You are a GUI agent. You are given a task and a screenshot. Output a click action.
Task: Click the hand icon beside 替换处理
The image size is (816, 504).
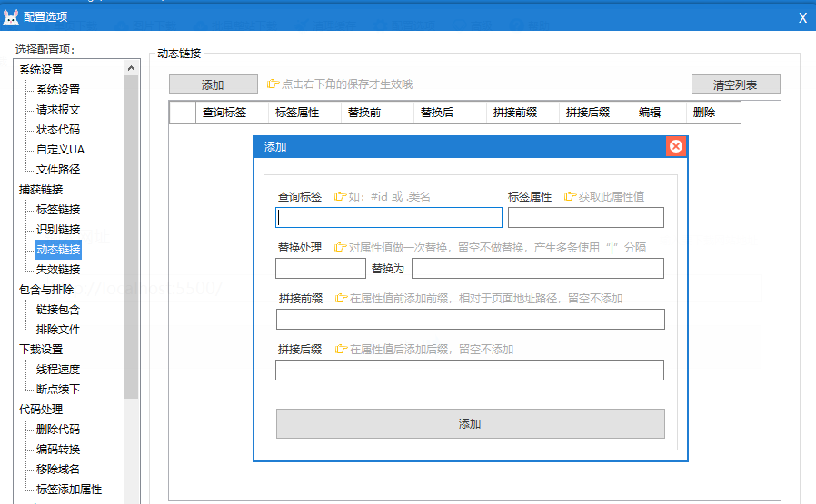pos(340,247)
